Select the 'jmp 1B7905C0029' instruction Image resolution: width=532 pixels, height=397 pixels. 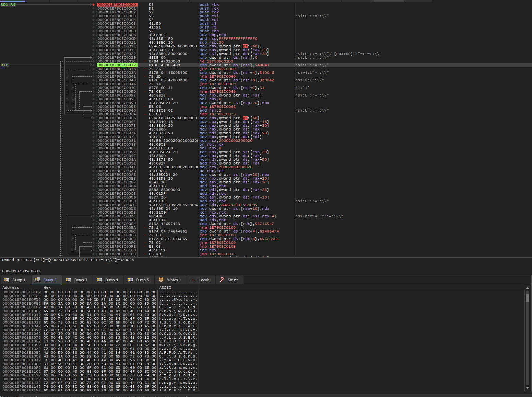pyautogui.click(x=217, y=114)
